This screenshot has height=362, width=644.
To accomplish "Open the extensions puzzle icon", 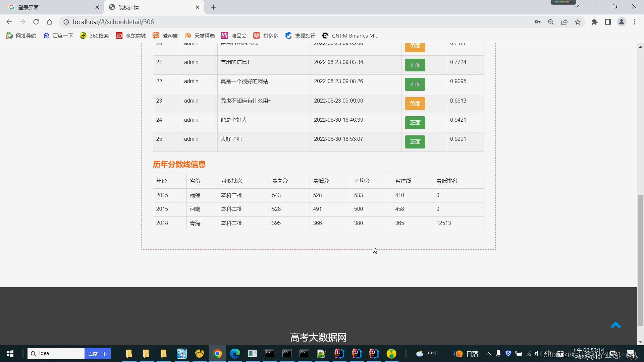I will coord(594,22).
